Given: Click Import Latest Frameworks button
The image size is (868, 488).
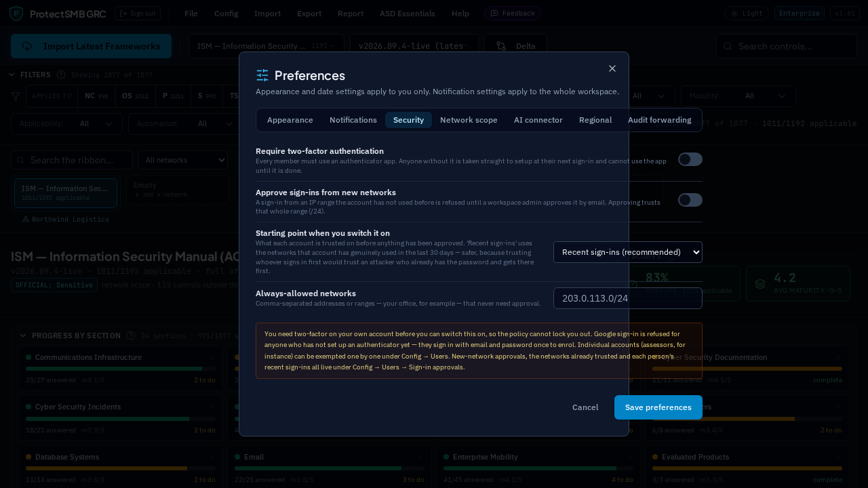Looking at the screenshot, I should point(91,46).
